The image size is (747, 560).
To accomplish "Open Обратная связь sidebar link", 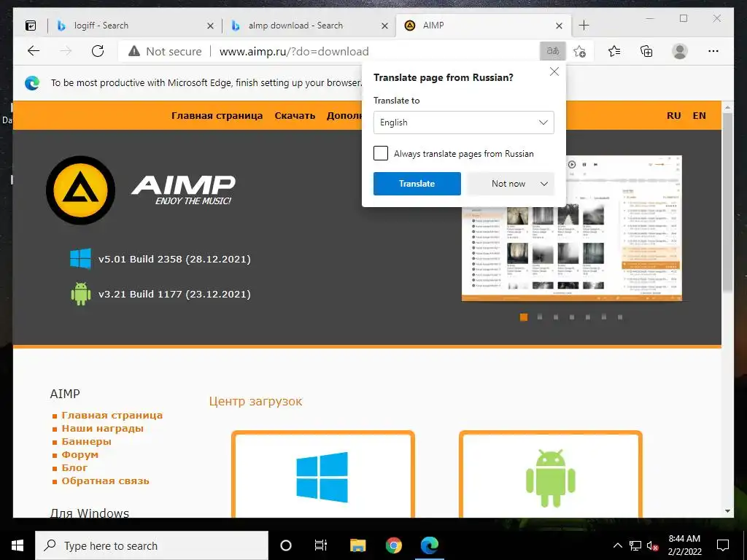I will click(x=105, y=481).
